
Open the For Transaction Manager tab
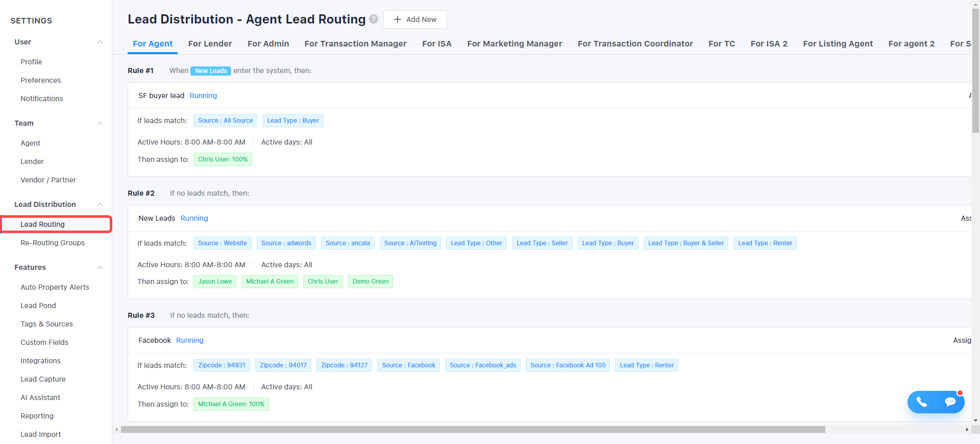355,44
